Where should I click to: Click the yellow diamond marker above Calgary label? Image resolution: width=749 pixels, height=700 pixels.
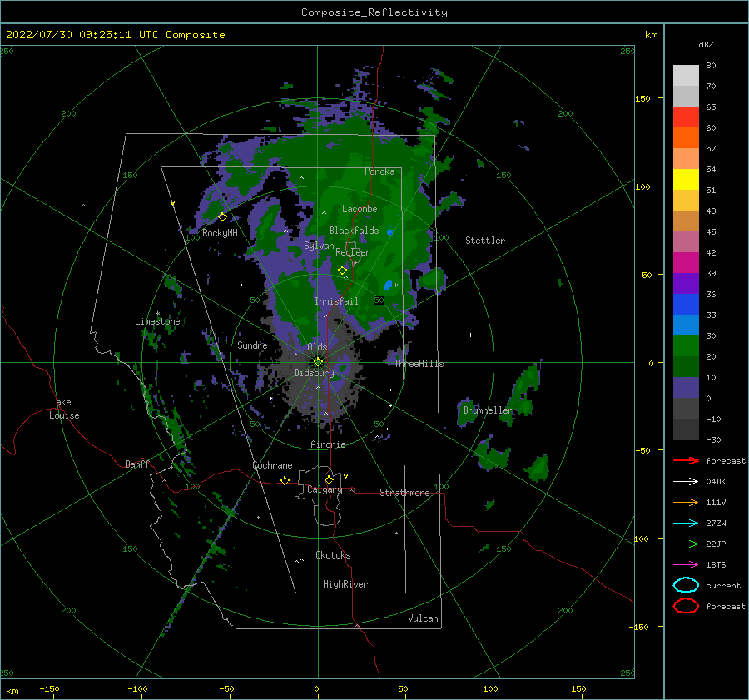[329, 479]
